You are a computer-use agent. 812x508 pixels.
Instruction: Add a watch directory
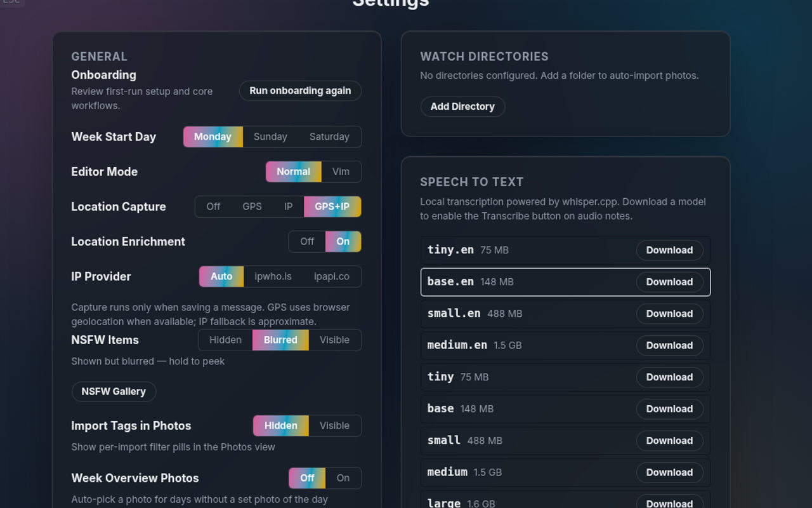tap(462, 107)
